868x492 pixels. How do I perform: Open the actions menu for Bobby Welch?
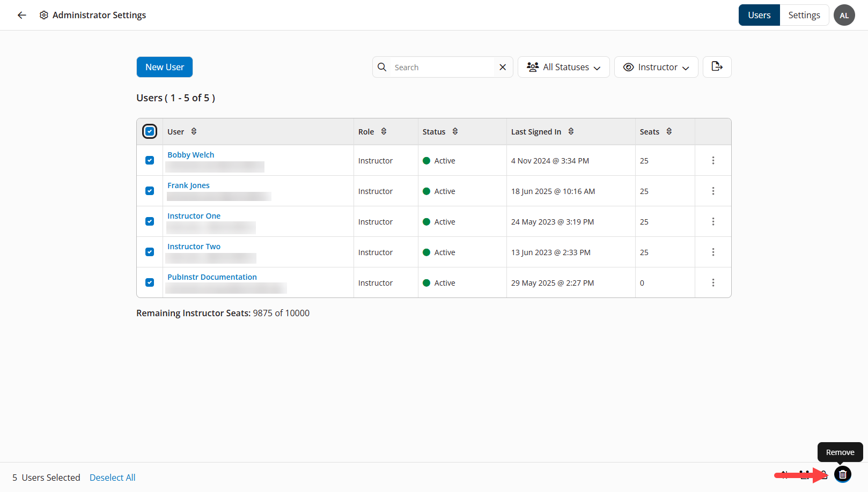(713, 160)
